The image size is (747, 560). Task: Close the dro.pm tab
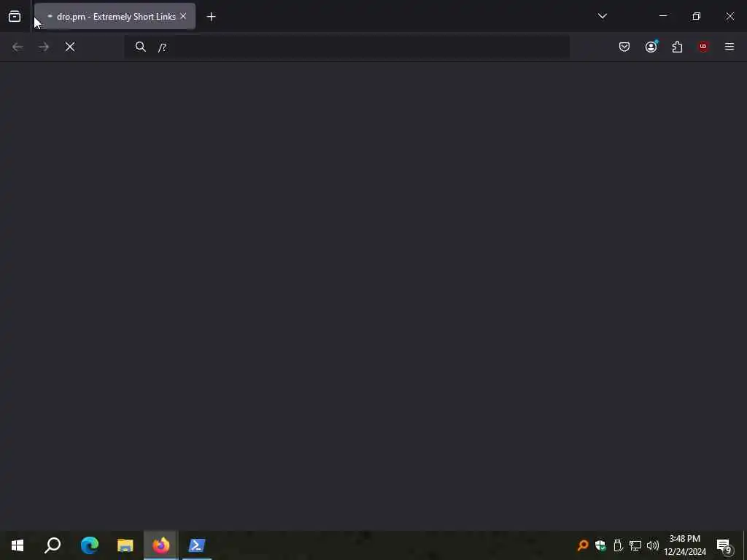coord(183,16)
